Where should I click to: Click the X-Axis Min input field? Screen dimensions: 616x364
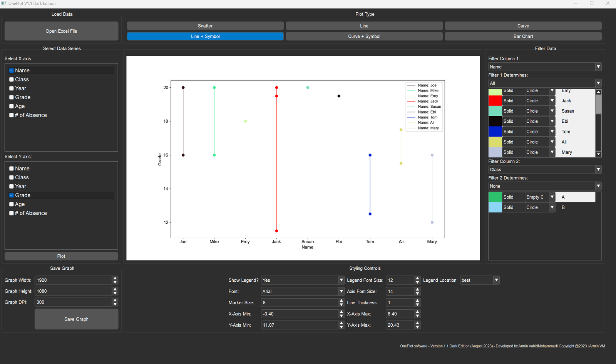[x=299, y=314]
